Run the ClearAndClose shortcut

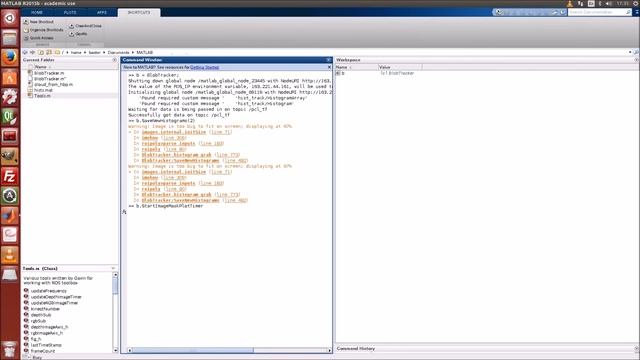85,26
